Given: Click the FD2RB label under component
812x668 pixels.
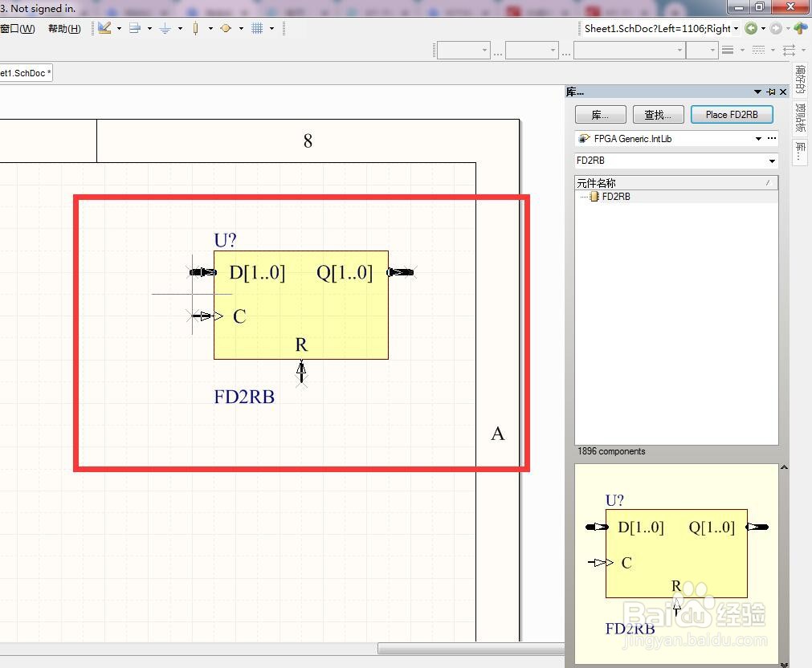Looking at the screenshot, I should pyautogui.click(x=244, y=397).
